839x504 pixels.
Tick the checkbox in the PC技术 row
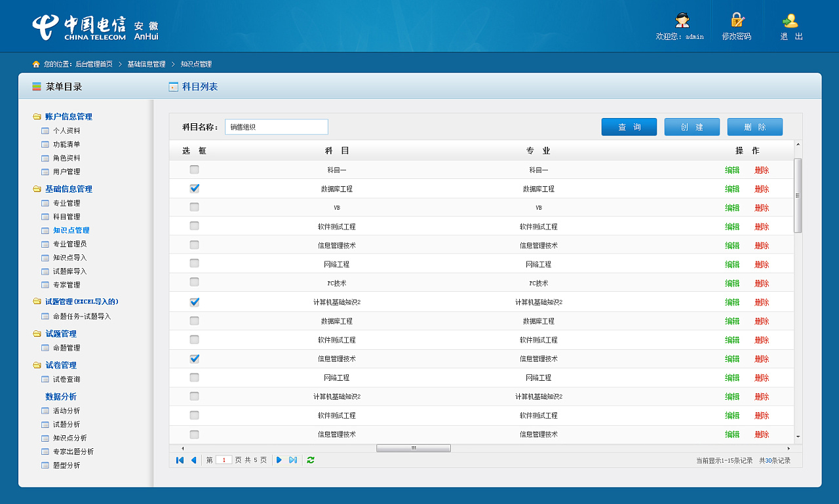click(194, 282)
